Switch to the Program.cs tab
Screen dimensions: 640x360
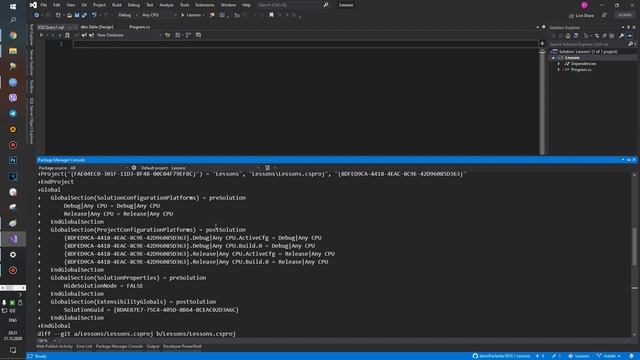pyautogui.click(x=139, y=27)
